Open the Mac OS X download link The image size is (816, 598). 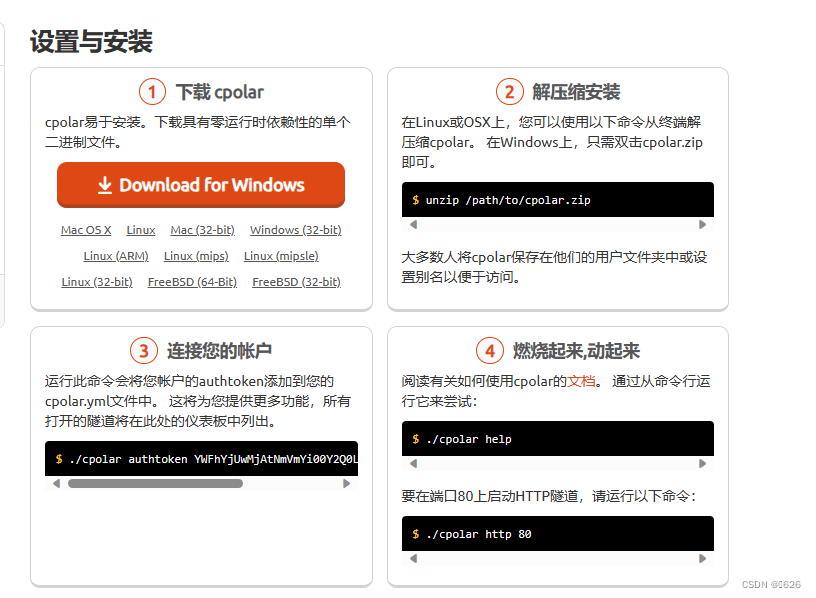86,230
